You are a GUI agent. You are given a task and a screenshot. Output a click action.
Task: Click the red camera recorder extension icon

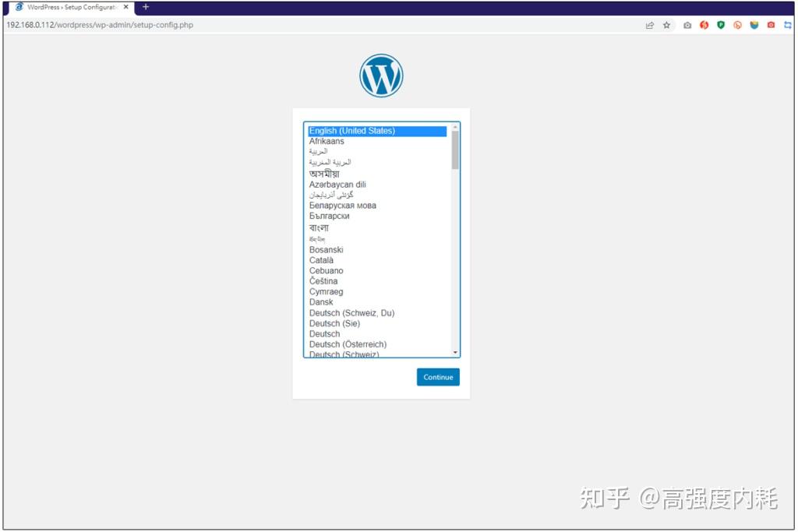point(772,25)
